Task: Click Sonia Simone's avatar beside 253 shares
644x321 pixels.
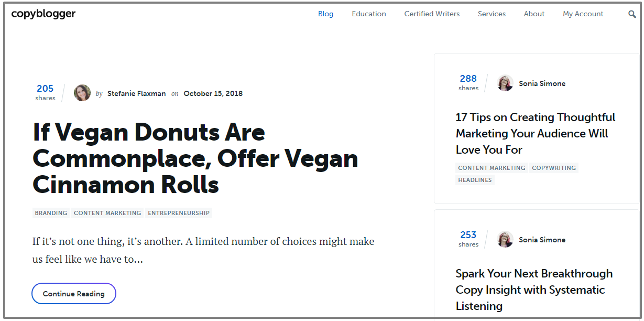Action: tap(505, 239)
